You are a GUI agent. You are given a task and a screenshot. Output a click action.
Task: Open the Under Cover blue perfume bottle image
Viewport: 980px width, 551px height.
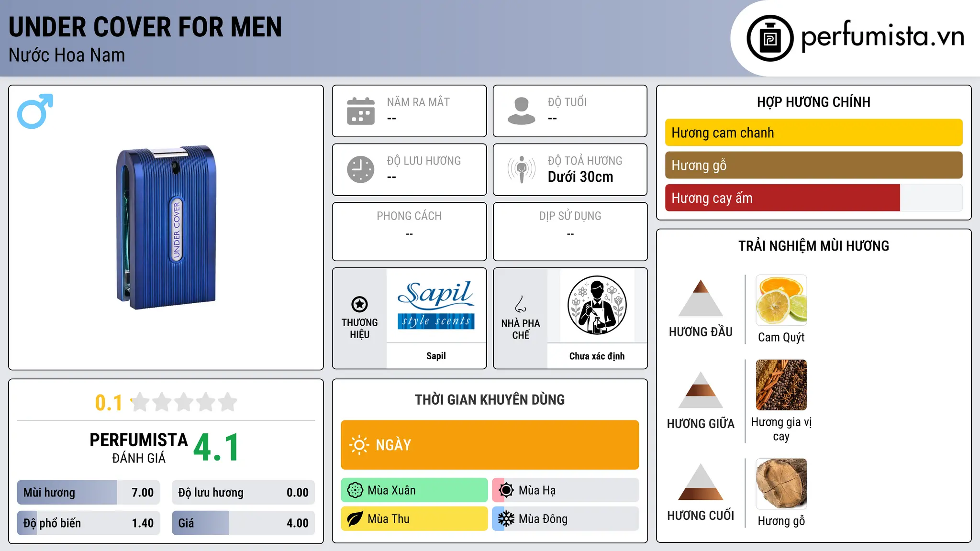pos(166,227)
